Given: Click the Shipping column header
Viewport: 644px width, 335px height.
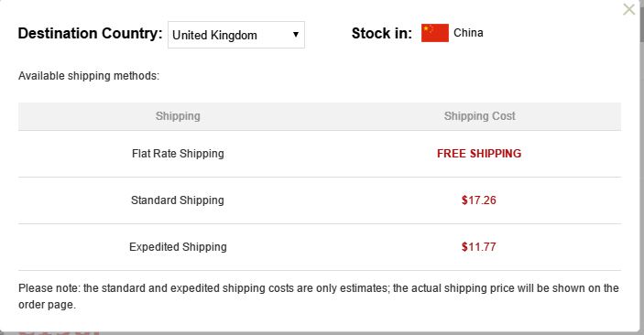Looking at the screenshot, I should (178, 116).
